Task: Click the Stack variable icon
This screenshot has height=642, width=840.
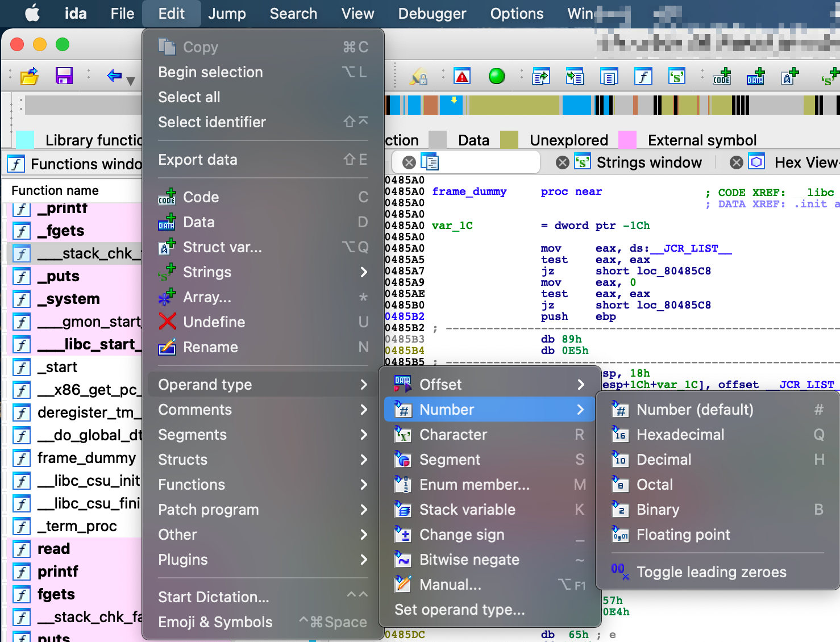Action: point(403,510)
